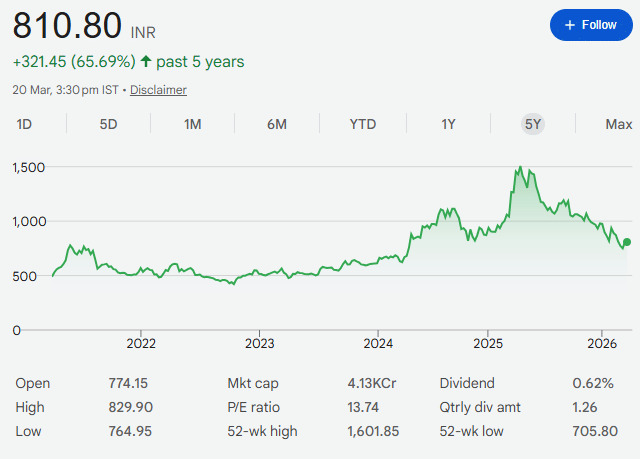Open the Disclaimer link
This screenshot has height=459, width=640.
click(x=158, y=90)
